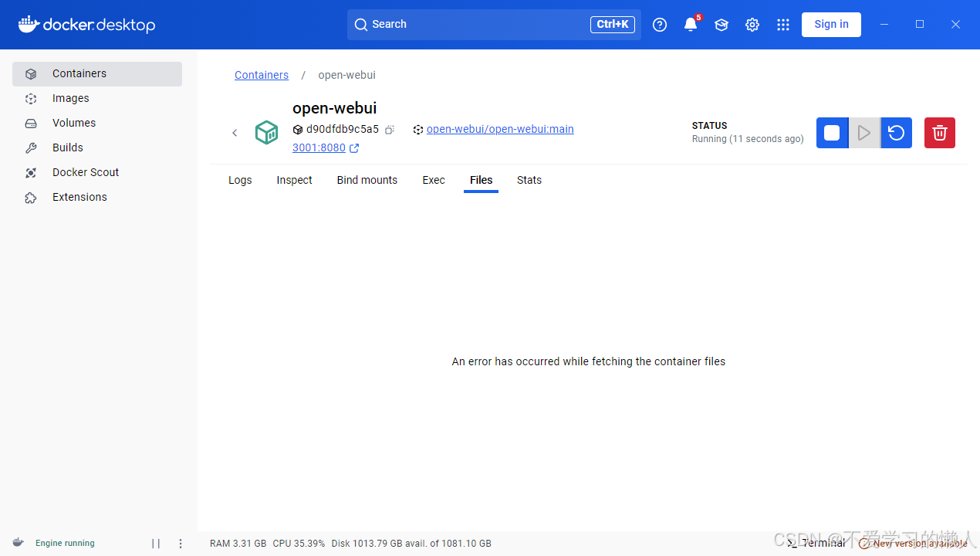Copy container ID d90dfdb9c5a5
The height and width of the screenshot is (556, 980).
[x=390, y=130]
